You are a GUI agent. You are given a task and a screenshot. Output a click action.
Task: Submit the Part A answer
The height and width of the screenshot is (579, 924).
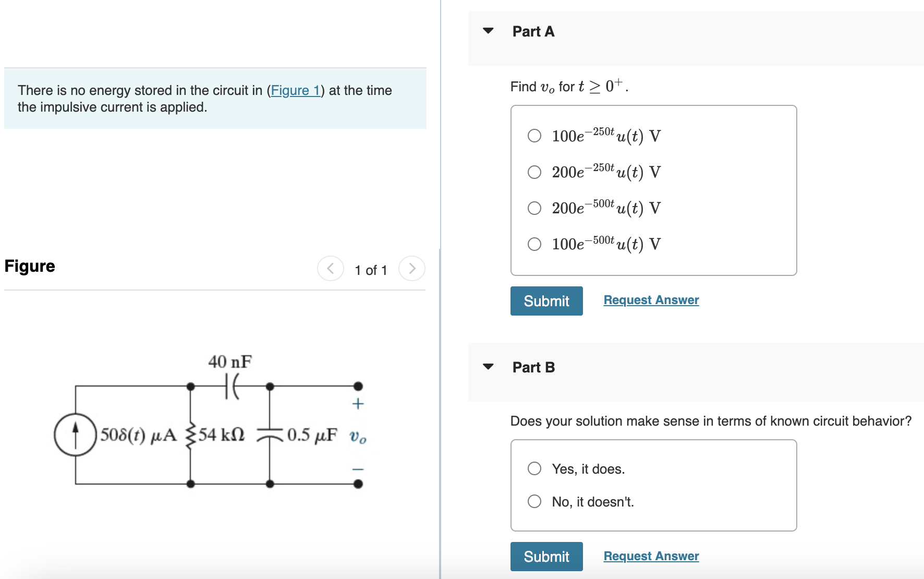546,301
